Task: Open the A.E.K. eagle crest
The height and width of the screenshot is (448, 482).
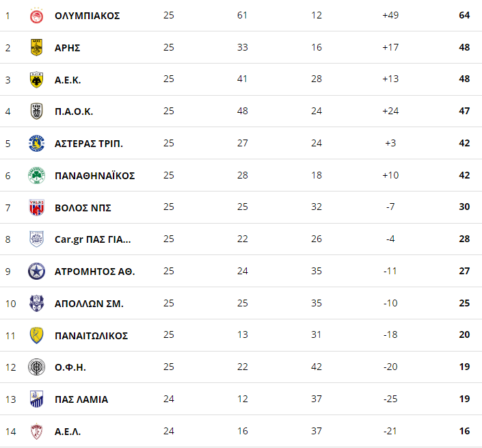Action: point(37,79)
